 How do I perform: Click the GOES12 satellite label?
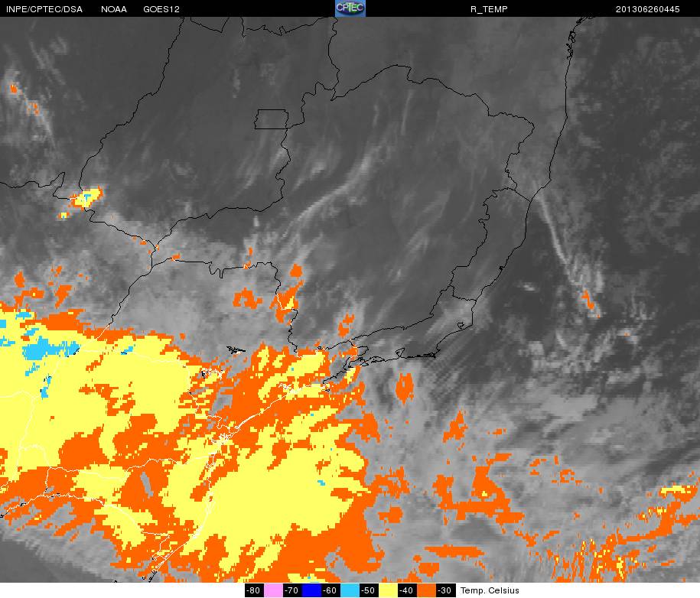pyautogui.click(x=161, y=9)
